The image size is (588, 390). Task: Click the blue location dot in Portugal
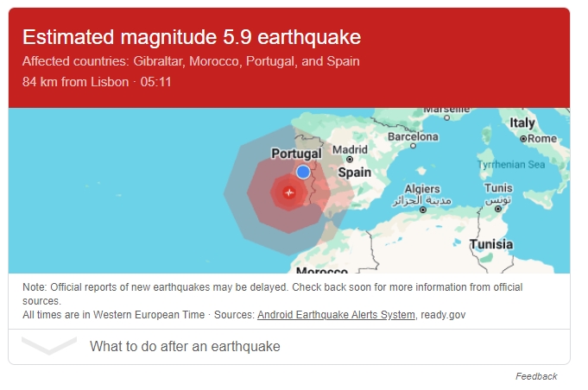point(303,172)
